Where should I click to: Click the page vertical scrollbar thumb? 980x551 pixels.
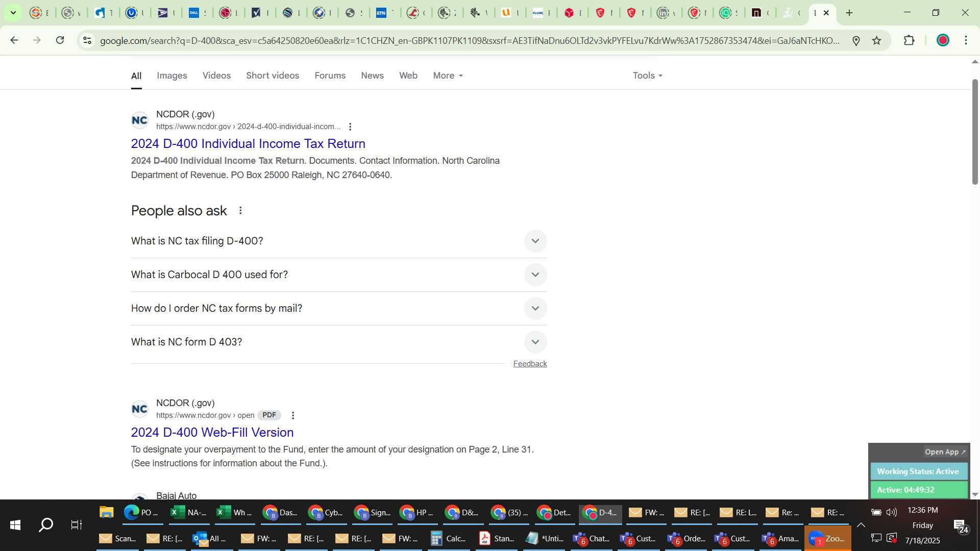[975, 132]
